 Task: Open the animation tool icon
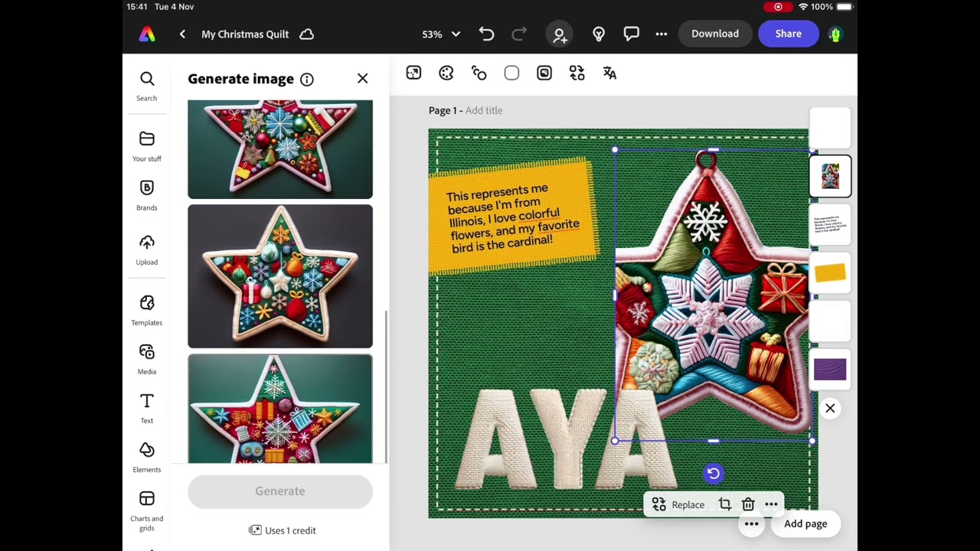(x=479, y=73)
